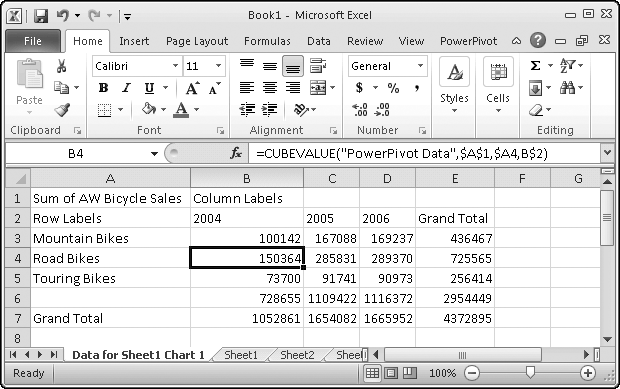Click the AutoSum sigma icon
The height and width of the screenshot is (389, 620).
[535, 66]
